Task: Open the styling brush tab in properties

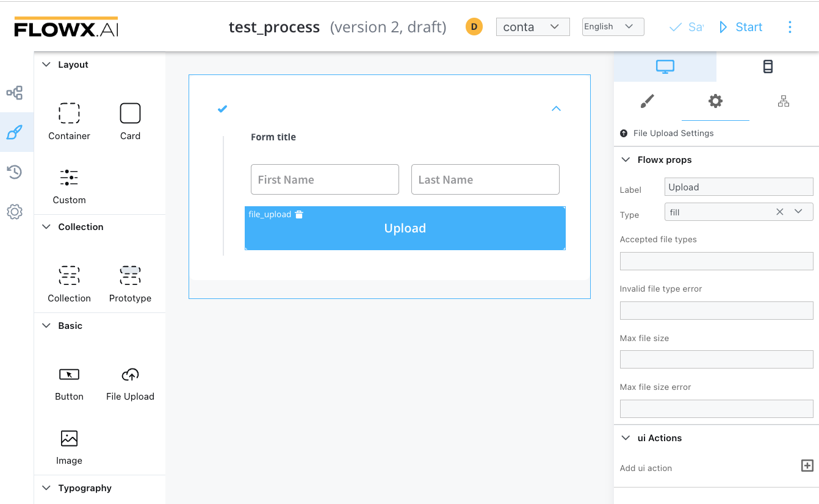Action: tap(648, 101)
